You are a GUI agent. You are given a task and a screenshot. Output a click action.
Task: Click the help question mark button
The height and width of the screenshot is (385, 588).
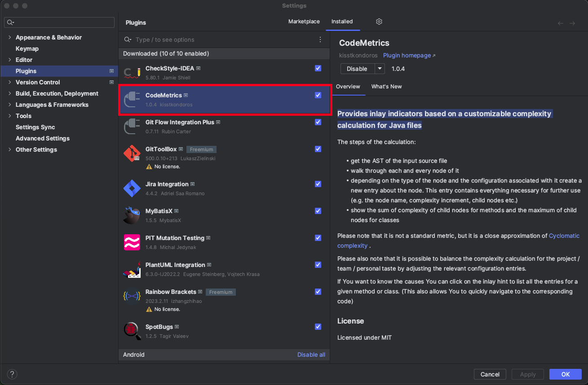[x=12, y=374]
